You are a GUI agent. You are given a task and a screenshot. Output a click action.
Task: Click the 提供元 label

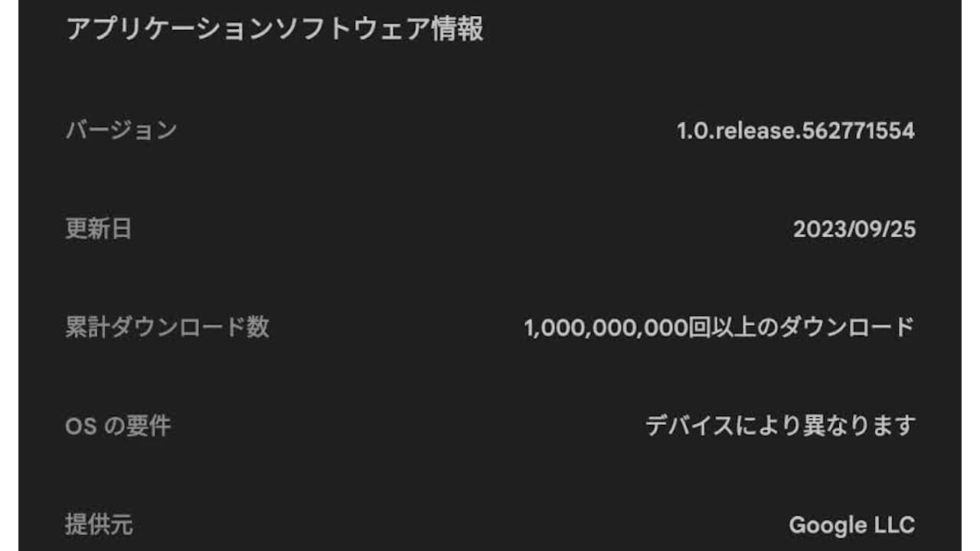(x=99, y=525)
